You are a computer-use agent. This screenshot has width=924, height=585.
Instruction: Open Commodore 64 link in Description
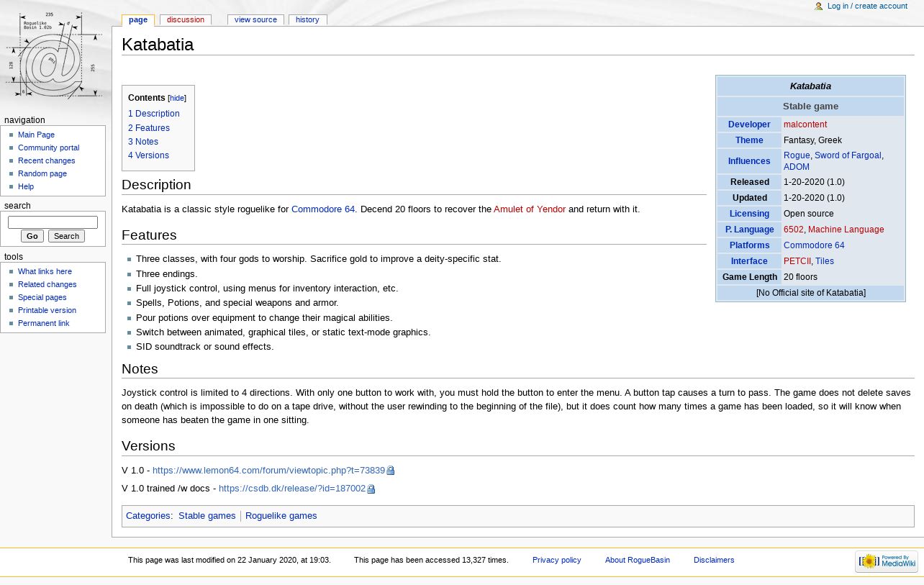[x=323, y=209]
